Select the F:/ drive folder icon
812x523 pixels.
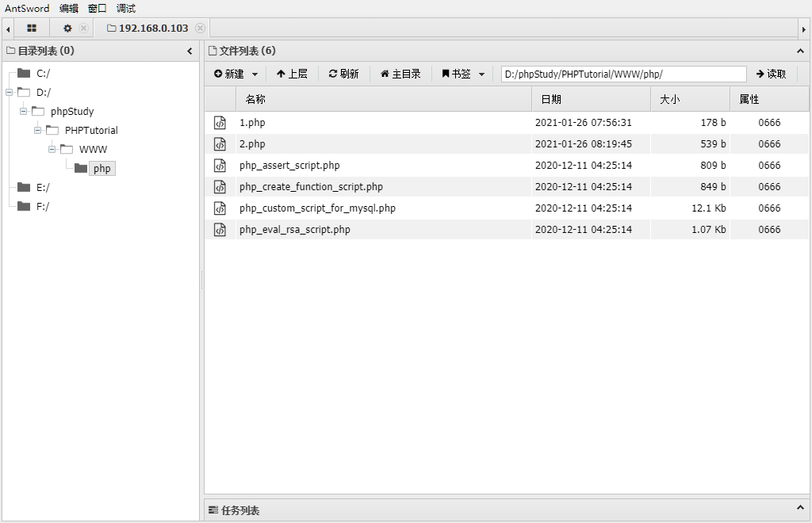(23, 206)
